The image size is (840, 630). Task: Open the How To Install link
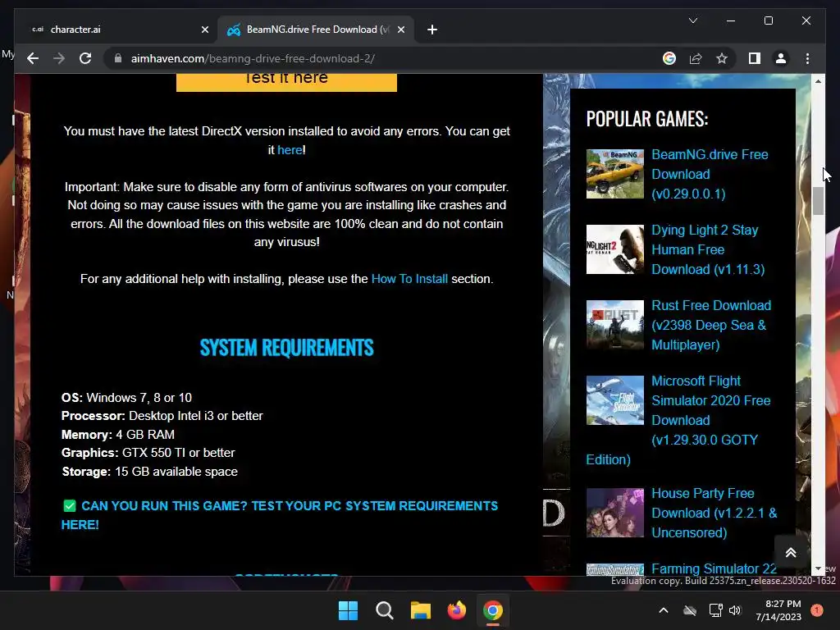409,279
